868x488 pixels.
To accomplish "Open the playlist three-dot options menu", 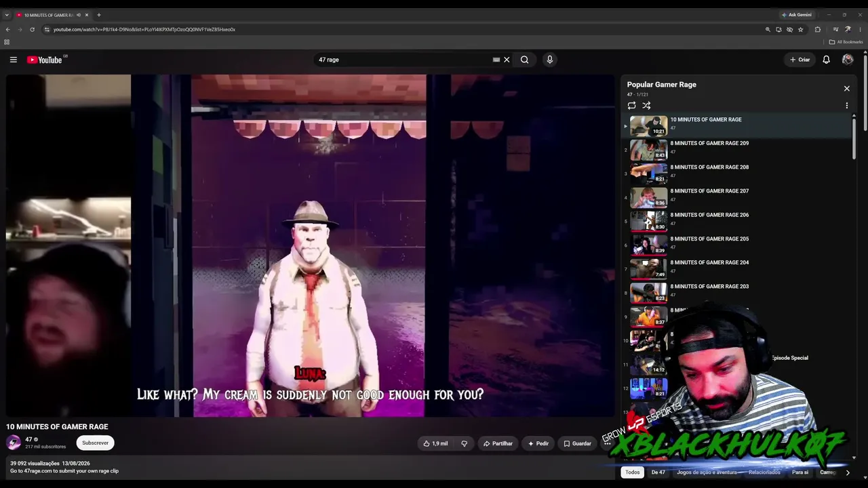I will tap(846, 106).
